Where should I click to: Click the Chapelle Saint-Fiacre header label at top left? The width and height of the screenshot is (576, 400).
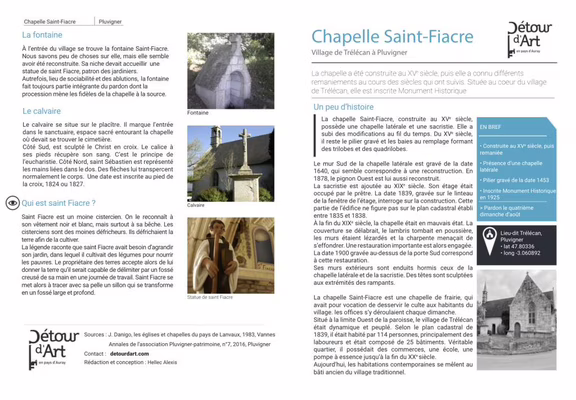click(x=50, y=22)
